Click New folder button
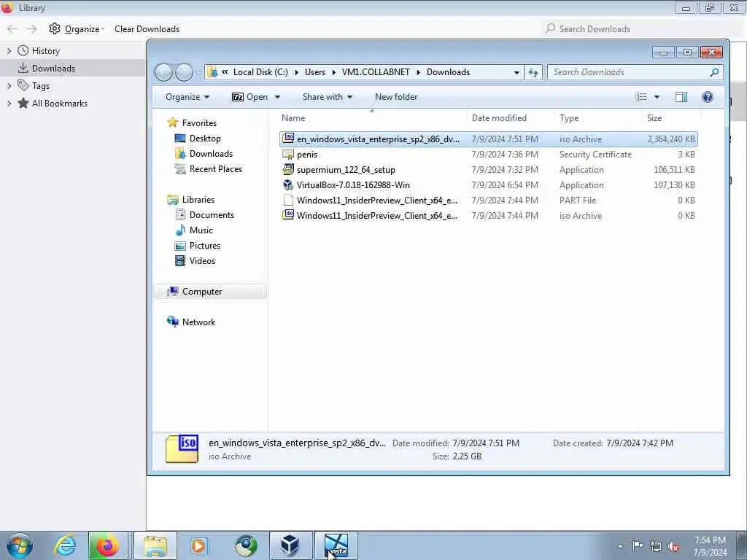Image resolution: width=747 pixels, height=560 pixels. pos(396,97)
